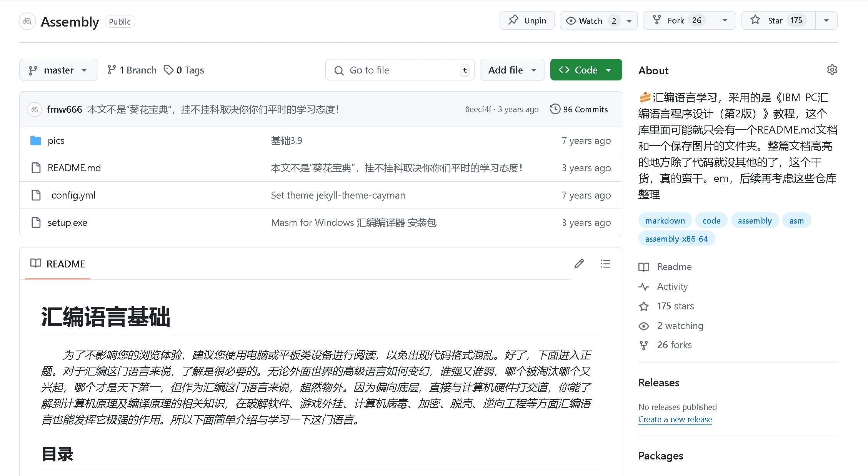
Task: Select the code topic tag
Action: pos(711,220)
